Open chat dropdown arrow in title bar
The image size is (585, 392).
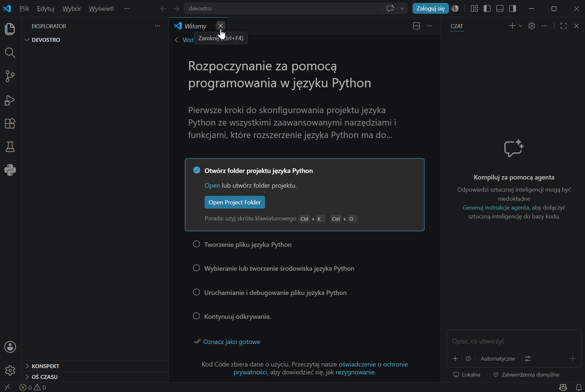coord(402,9)
